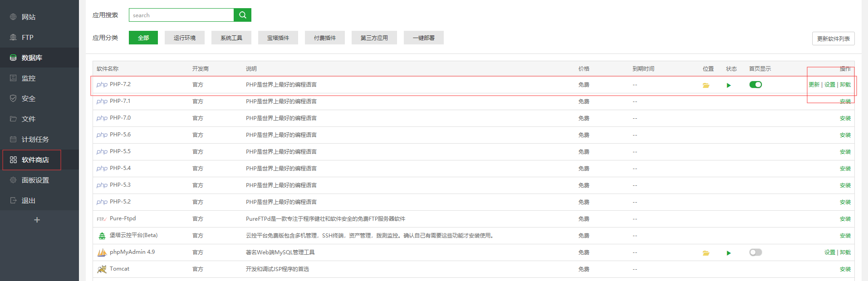Click 安装 link for PHP-5.6
The image size is (868, 281).
(x=845, y=135)
